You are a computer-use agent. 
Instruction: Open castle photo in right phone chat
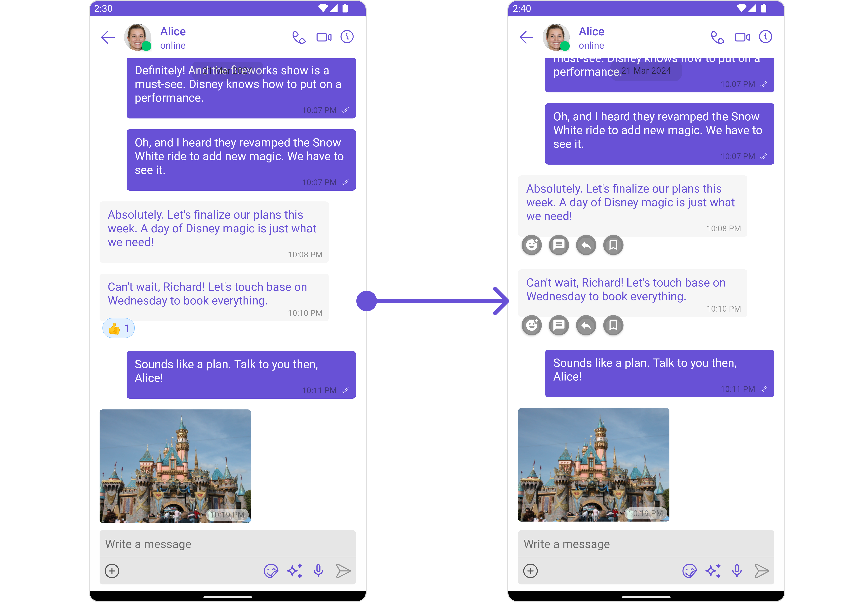pyautogui.click(x=593, y=465)
